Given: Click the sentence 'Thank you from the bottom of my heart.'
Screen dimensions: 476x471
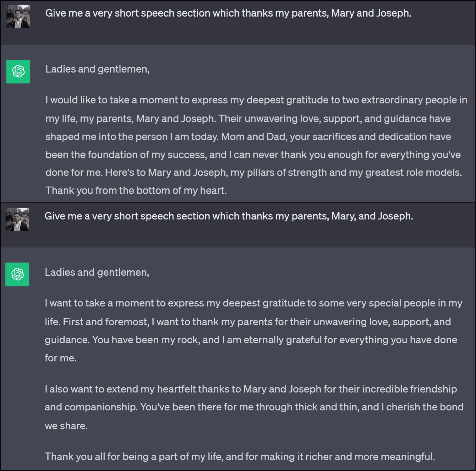Looking at the screenshot, I should click(x=136, y=191).
